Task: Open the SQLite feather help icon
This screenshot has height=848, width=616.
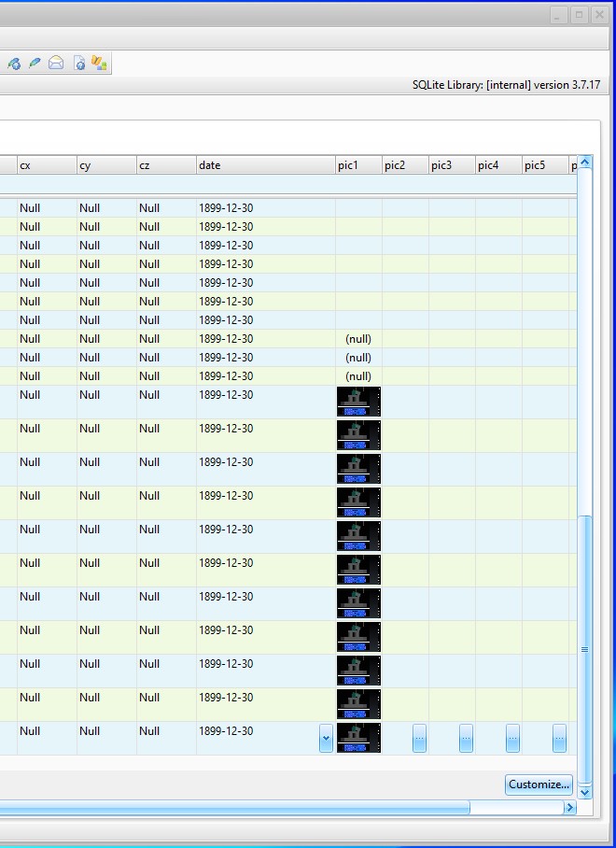Action: tap(14, 64)
